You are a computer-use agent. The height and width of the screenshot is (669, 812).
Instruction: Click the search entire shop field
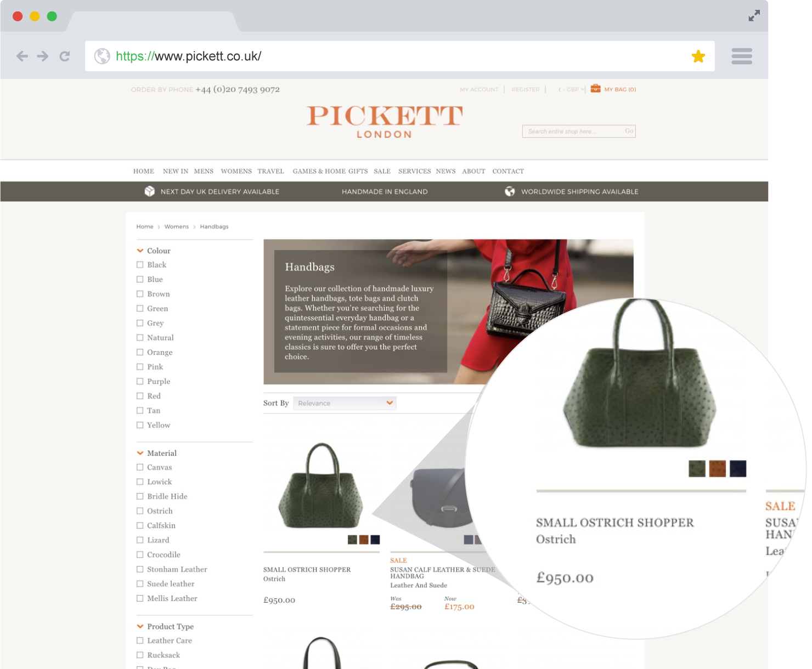(x=573, y=131)
